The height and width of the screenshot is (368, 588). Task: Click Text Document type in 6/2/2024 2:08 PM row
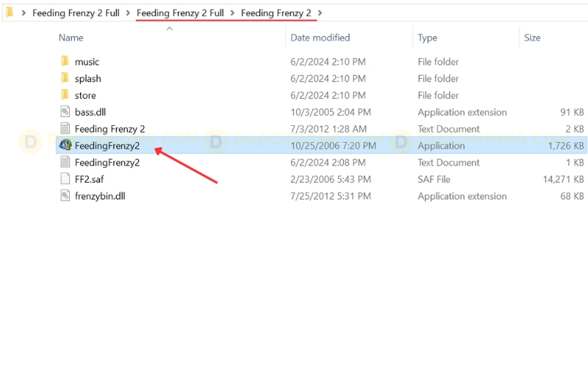pyautogui.click(x=448, y=163)
